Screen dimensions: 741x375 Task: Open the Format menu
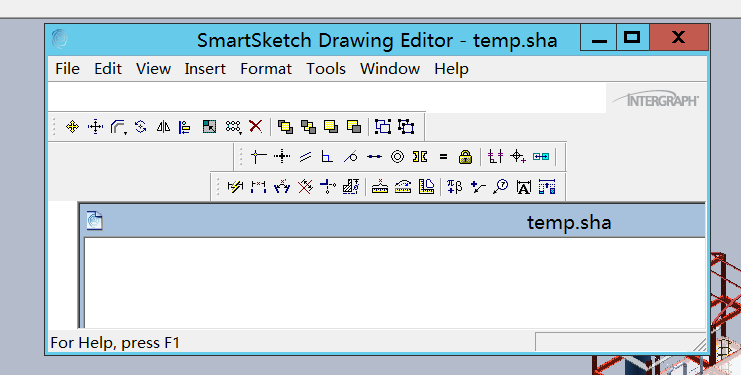pos(266,69)
